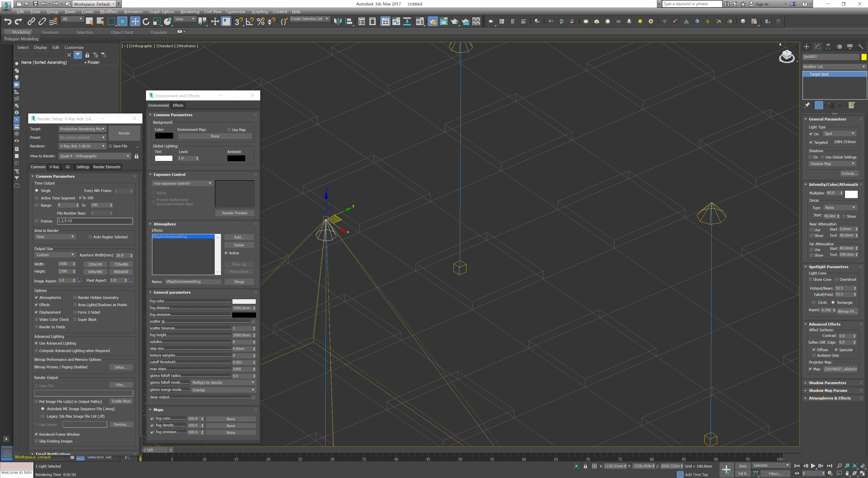
Task: Open the Rendering menu
Action: (190, 12)
